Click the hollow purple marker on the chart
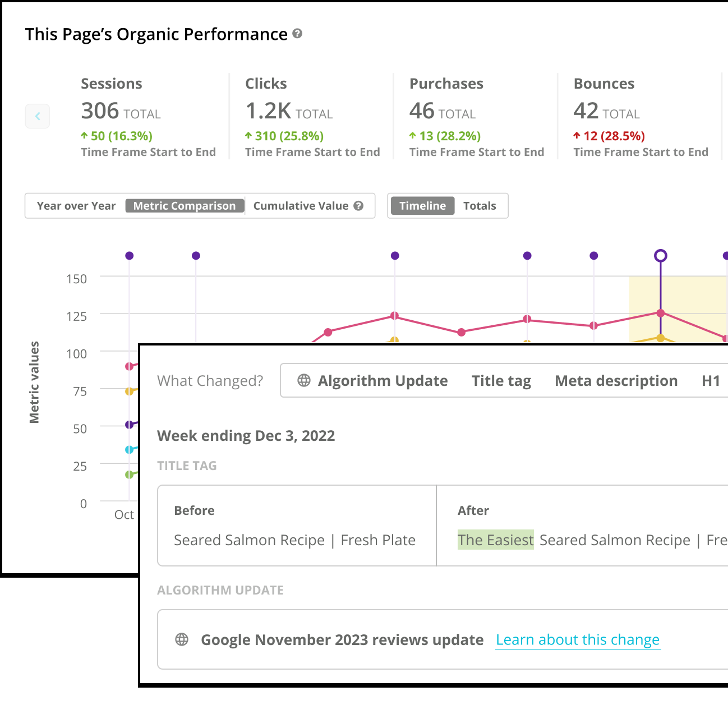The width and height of the screenshot is (728, 728). [661, 255]
